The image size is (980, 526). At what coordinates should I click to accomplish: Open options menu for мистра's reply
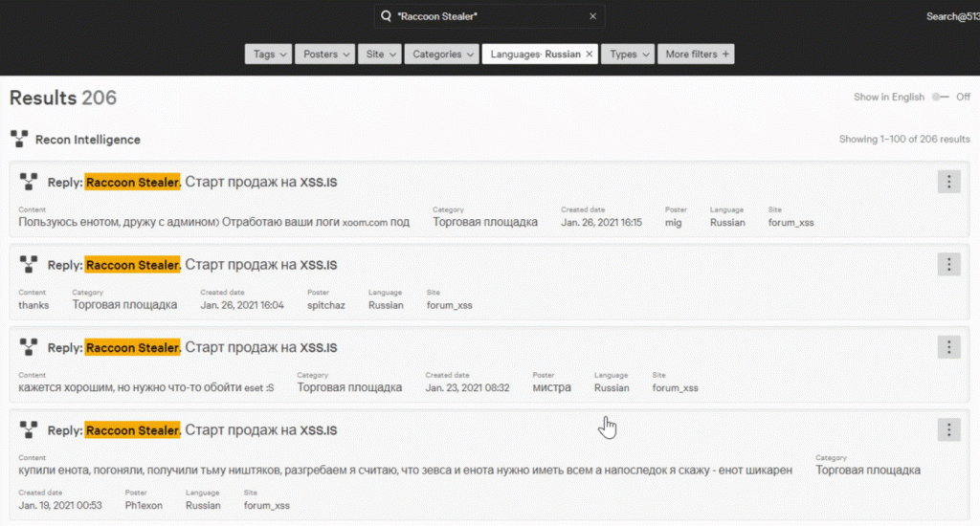[x=948, y=347]
